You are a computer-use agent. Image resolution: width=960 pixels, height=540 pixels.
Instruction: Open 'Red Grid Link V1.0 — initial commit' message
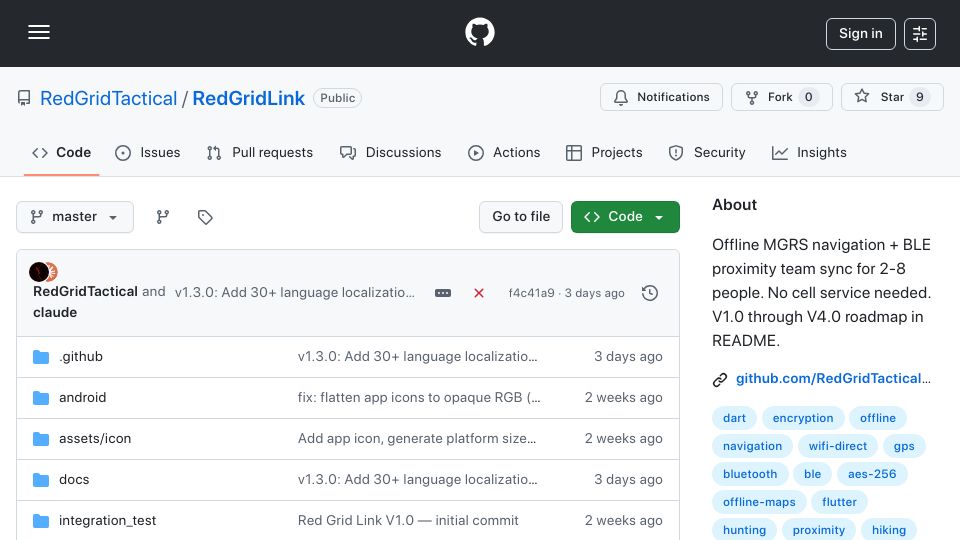[x=408, y=520]
